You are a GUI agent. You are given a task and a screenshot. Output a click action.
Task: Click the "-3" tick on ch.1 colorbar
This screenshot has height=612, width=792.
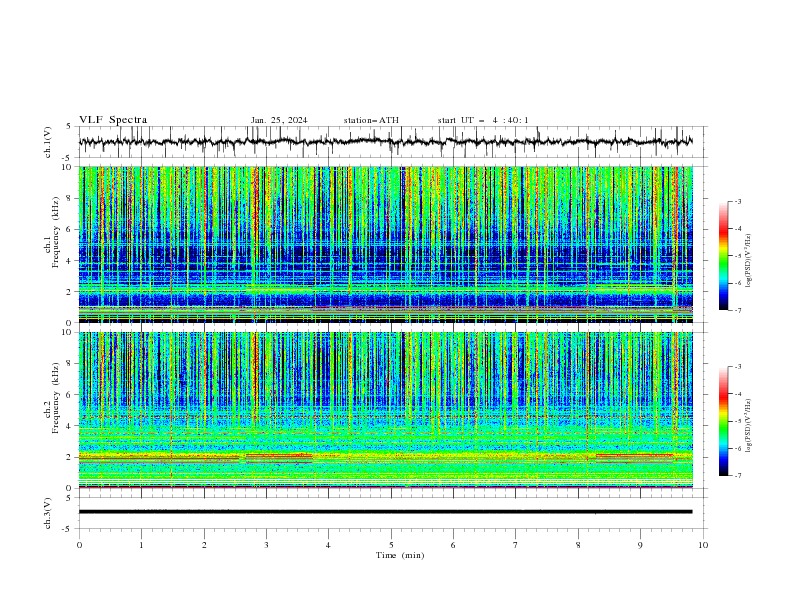[737, 201]
